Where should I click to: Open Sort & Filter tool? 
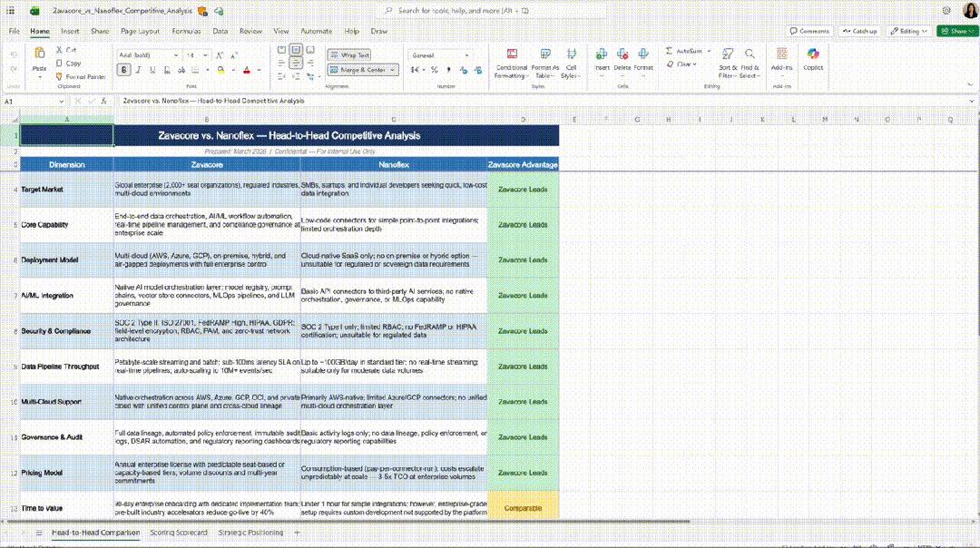(728, 56)
